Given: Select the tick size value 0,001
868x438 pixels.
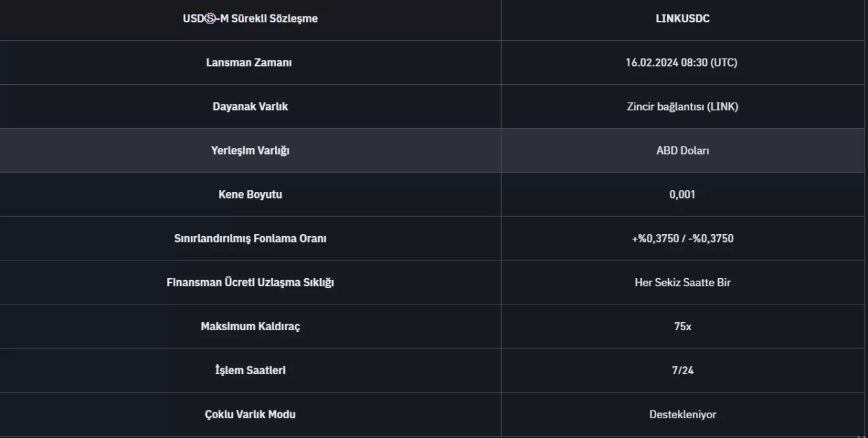Looking at the screenshot, I should (x=683, y=195).
